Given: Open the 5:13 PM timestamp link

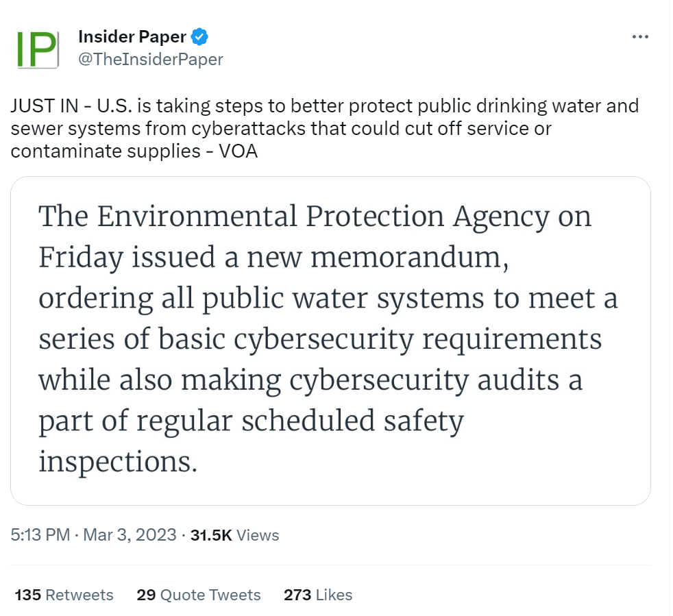Looking at the screenshot, I should click(40, 535).
